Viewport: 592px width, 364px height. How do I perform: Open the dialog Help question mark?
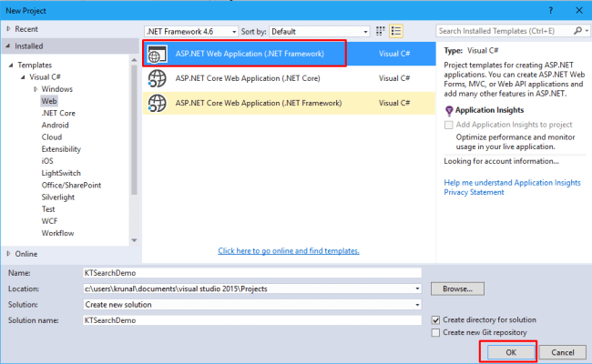(x=550, y=11)
